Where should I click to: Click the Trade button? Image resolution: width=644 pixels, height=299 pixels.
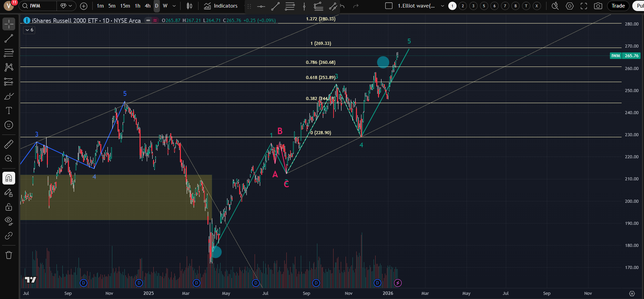pos(618,6)
